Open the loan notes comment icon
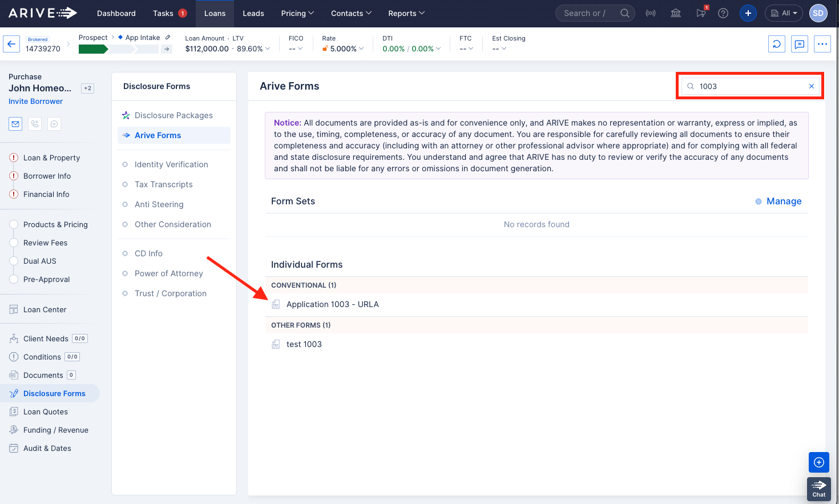839x504 pixels. (x=800, y=44)
